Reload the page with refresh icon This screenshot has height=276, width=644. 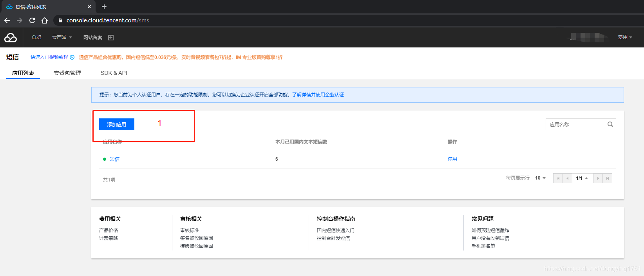click(x=32, y=20)
